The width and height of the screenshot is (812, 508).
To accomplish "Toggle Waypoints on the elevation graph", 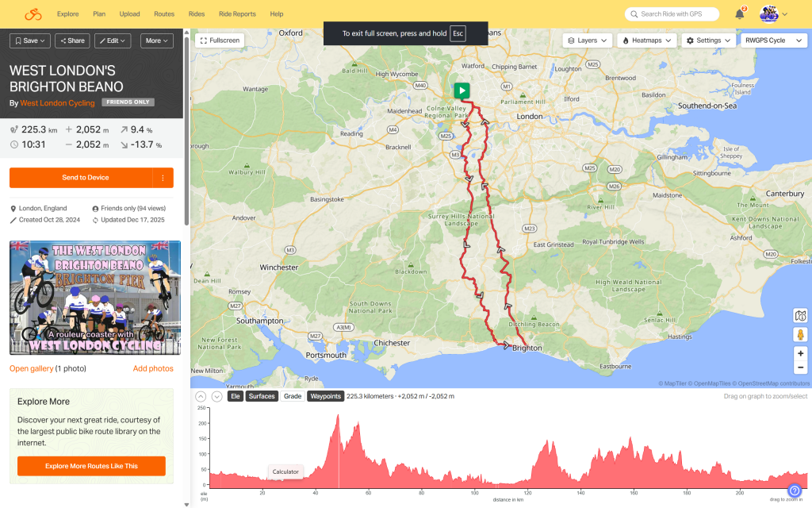I will 325,396.
